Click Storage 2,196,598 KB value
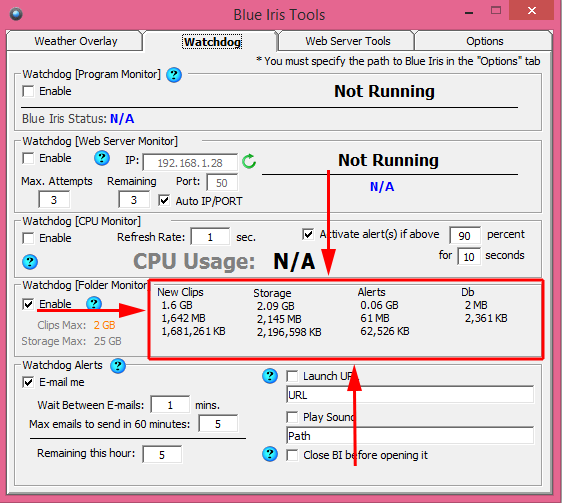This screenshot has width=562, height=503. [x=289, y=332]
